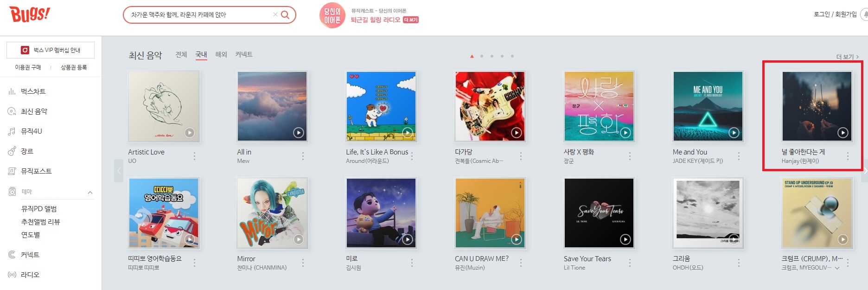Collapse the theme section chevron
868x290 pixels.
[x=90, y=192]
